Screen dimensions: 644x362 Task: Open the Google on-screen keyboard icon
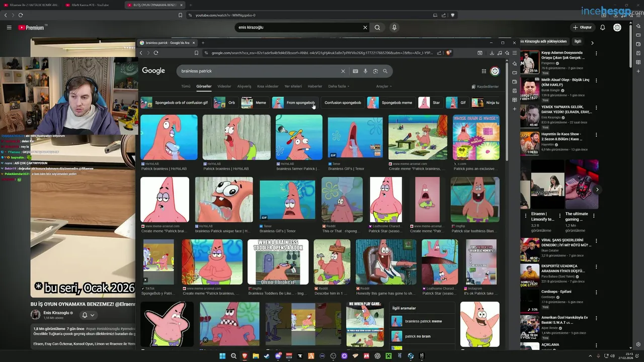click(355, 71)
